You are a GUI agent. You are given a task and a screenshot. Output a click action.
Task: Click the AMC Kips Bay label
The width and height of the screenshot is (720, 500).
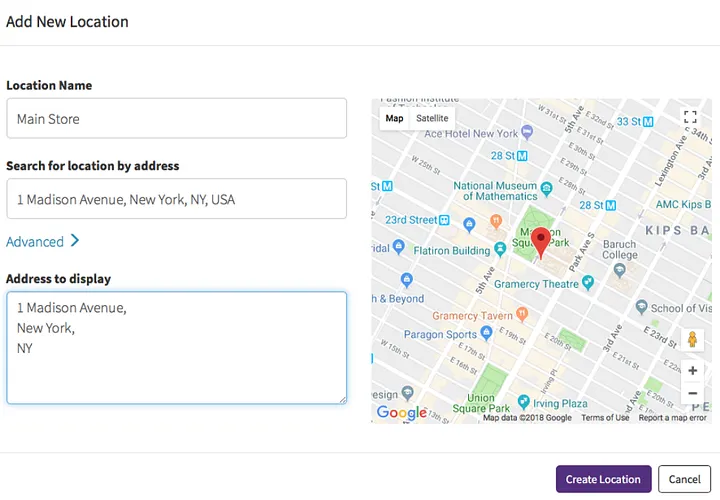click(x=683, y=204)
